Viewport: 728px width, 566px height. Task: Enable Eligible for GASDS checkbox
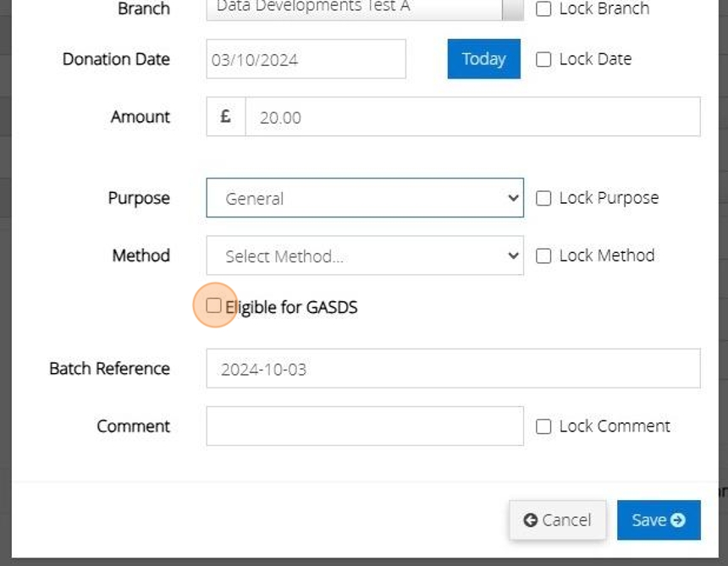214,305
